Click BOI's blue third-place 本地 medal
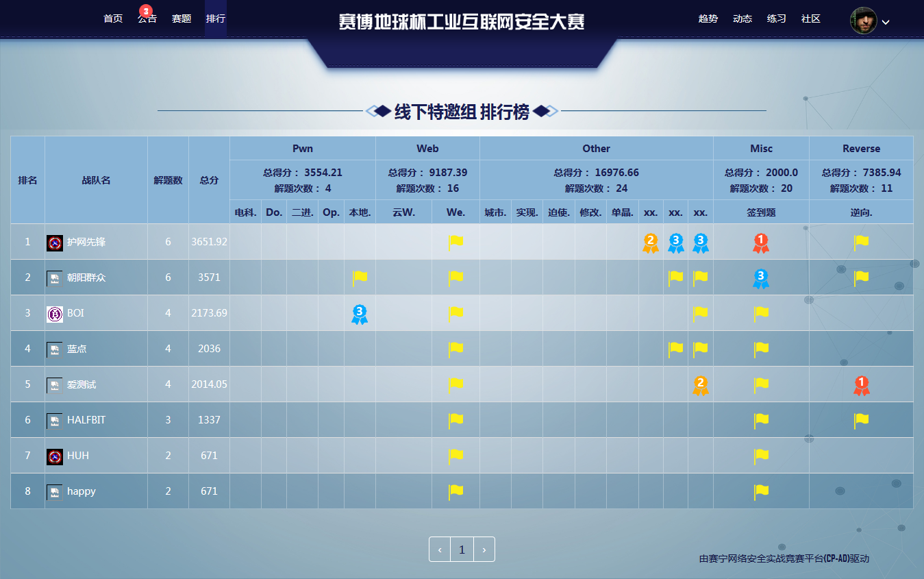 [360, 315]
